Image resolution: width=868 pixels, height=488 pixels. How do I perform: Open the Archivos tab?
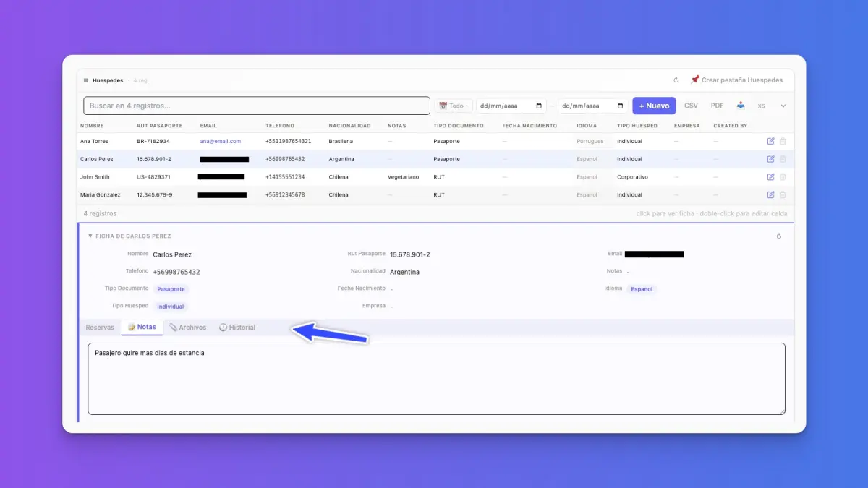[x=187, y=328]
